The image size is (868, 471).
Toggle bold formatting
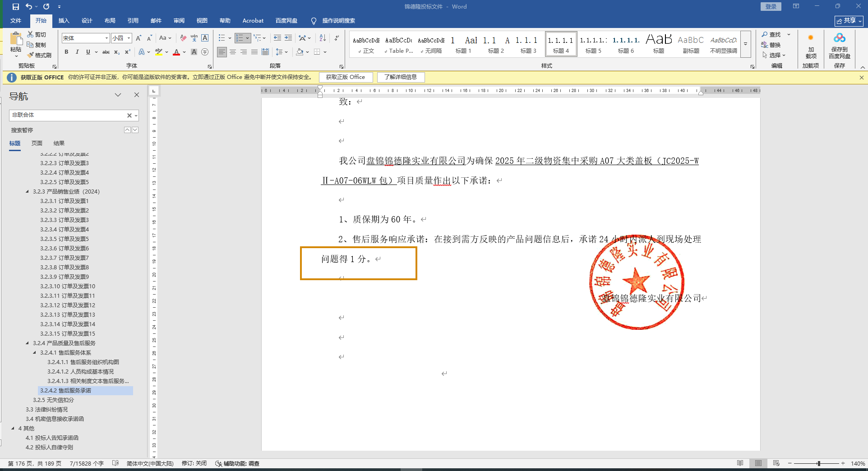(x=66, y=52)
